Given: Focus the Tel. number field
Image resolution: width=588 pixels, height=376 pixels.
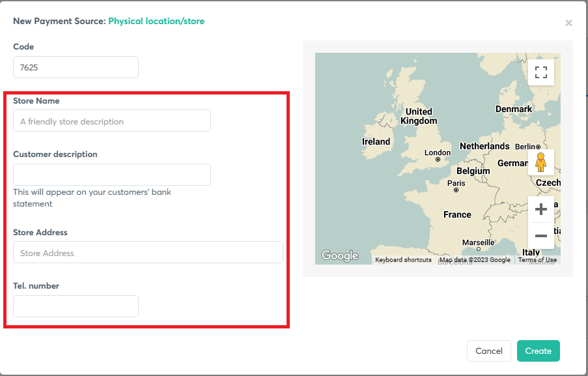Looking at the screenshot, I should [x=76, y=306].
